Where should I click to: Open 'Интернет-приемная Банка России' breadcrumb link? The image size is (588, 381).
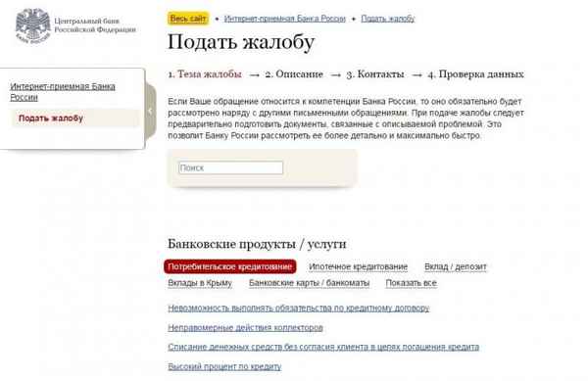coord(284,19)
